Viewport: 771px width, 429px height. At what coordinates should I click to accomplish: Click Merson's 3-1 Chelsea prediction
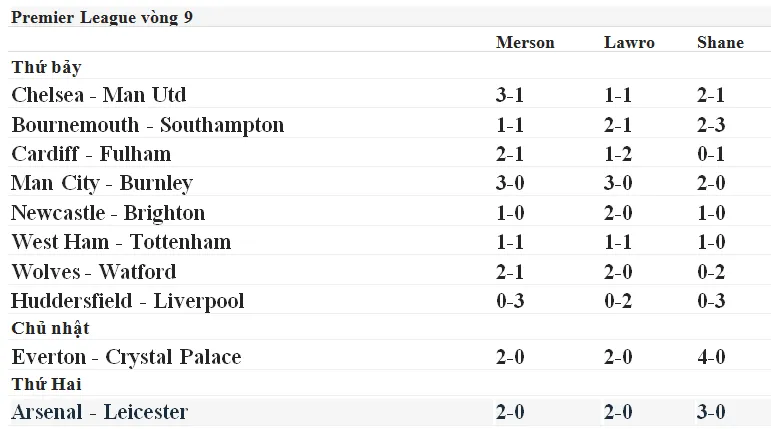(x=509, y=95)
